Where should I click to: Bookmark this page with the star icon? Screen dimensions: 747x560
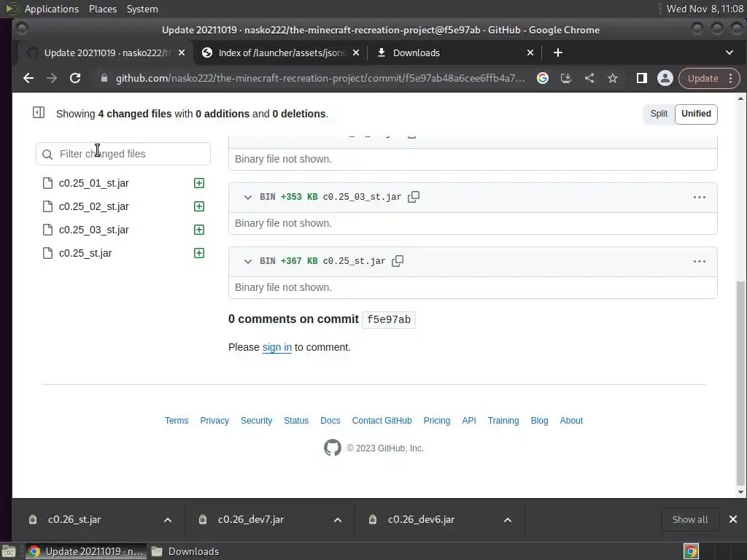coord(613,78)
